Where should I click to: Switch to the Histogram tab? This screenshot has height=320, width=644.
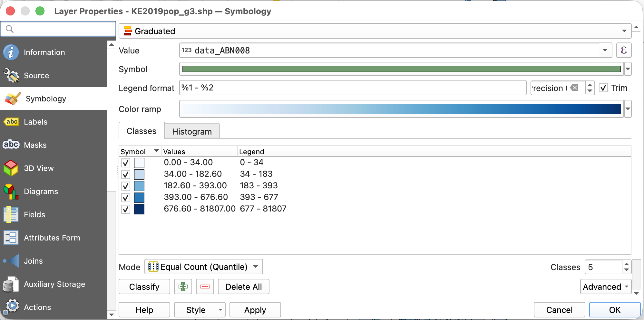pyautogui.click(x=192, y=131)
